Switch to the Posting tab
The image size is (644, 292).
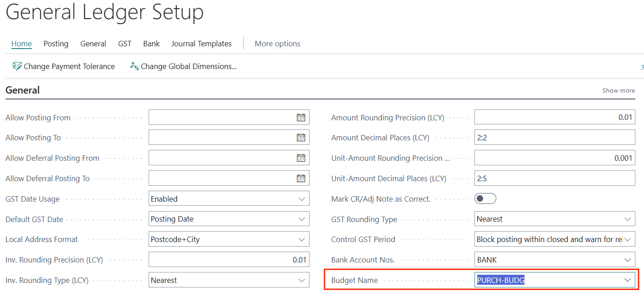click(x=56, y=44)
